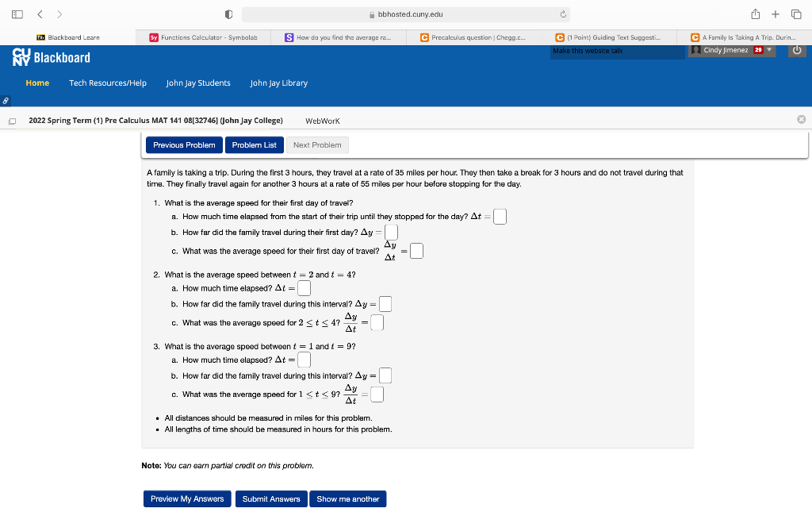Click Cindy Jimenez user name
Viewport: 812px width, 508px height.
726,50
